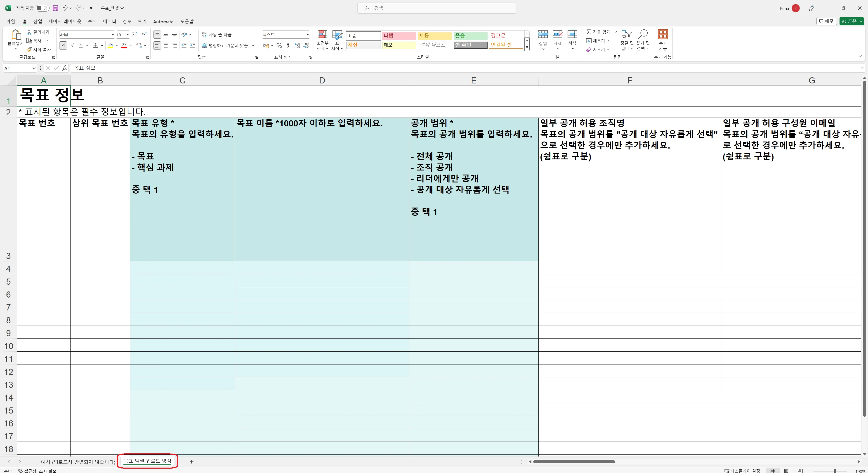
Task: Open the Format cells (서식) menu
Action: click(x=572, y=40)
